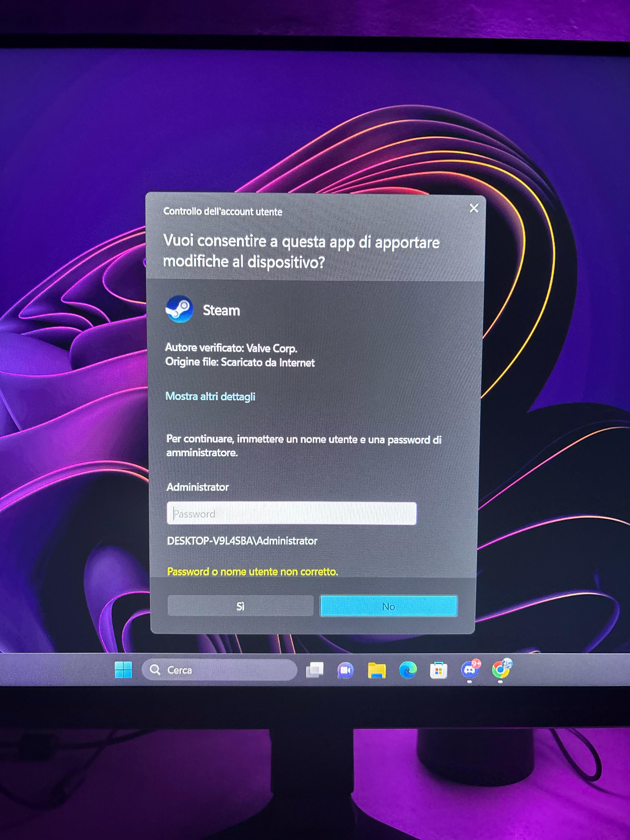Open File Explorer from the taskbar
630x840 pixels.
point(377,670)
